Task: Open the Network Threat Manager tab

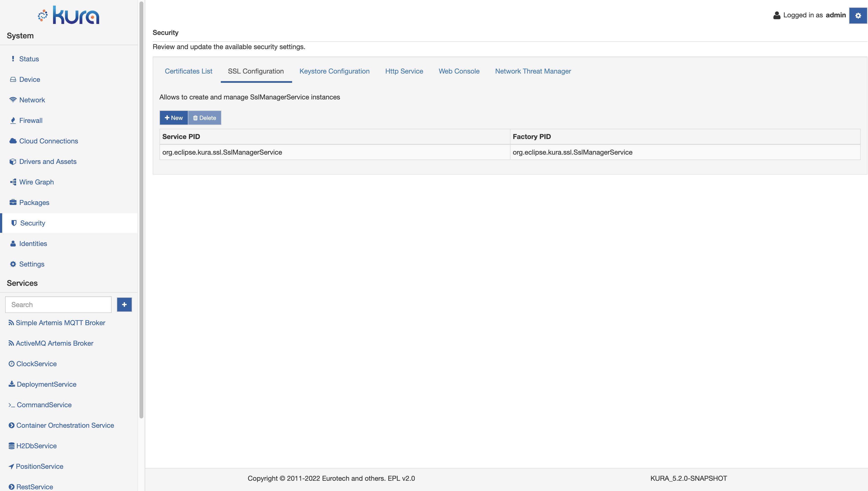Action: pos(533,71)
